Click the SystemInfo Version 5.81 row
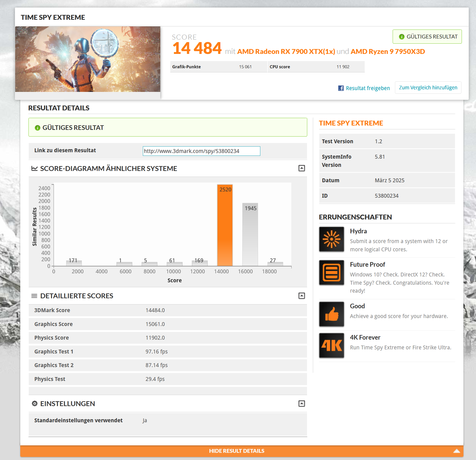The height and width of the screenshot is (460, 476). (x=387, y=161)
